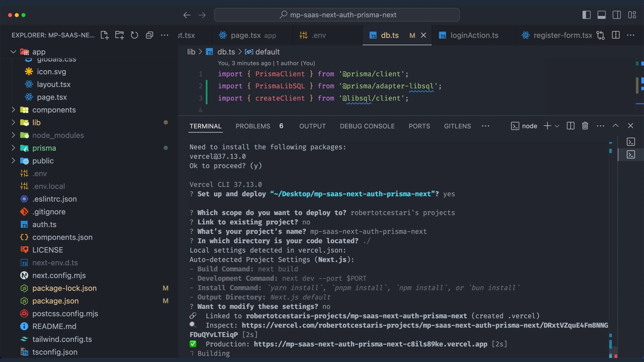Screen dimensions: 644x362
Task: Select the node terminal label
Action: coord(529,126)
